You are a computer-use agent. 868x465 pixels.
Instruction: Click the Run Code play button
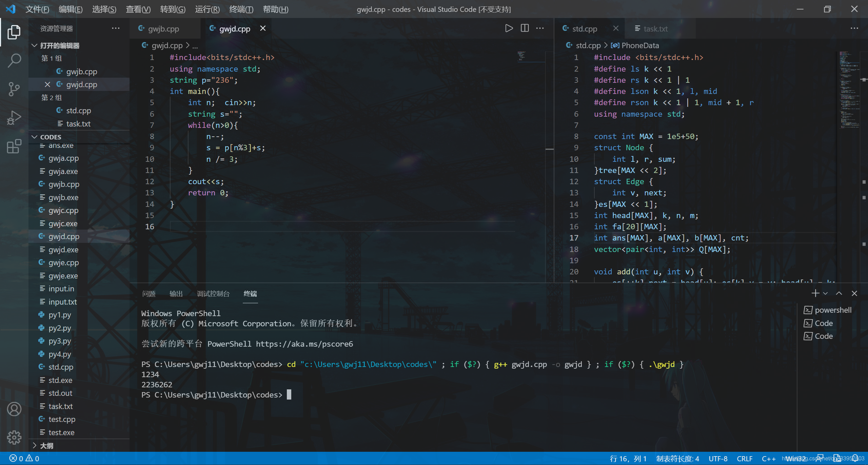coord(509,28)
